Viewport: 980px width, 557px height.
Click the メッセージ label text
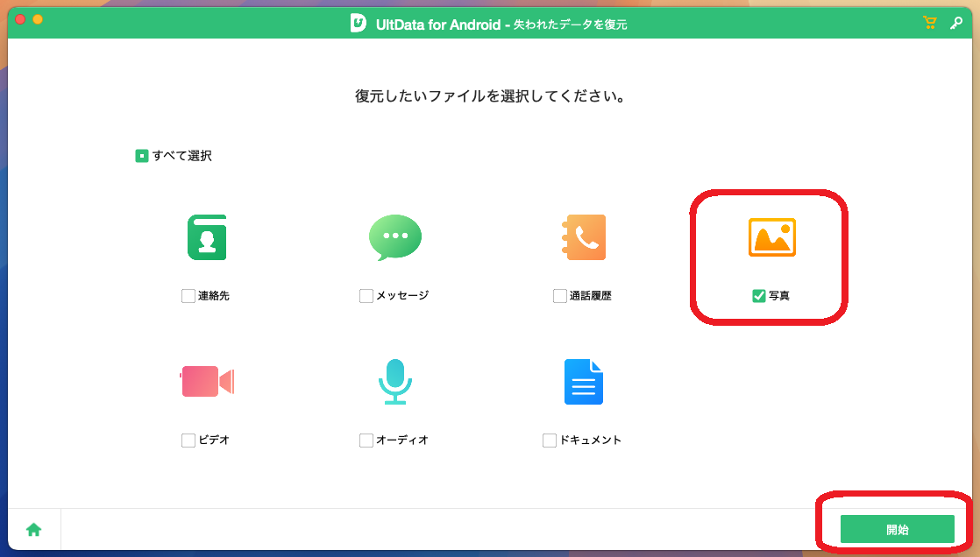pos(402,295)
